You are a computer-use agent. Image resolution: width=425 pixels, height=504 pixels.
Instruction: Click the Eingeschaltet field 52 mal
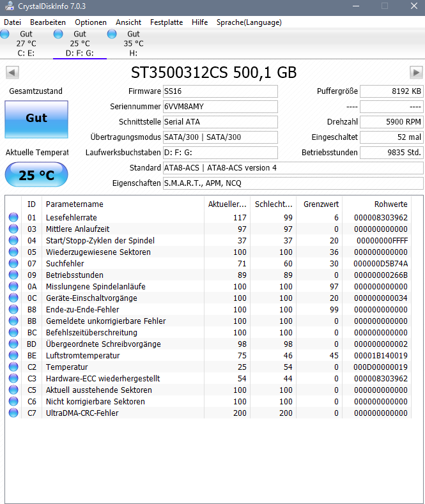point(392,137)
